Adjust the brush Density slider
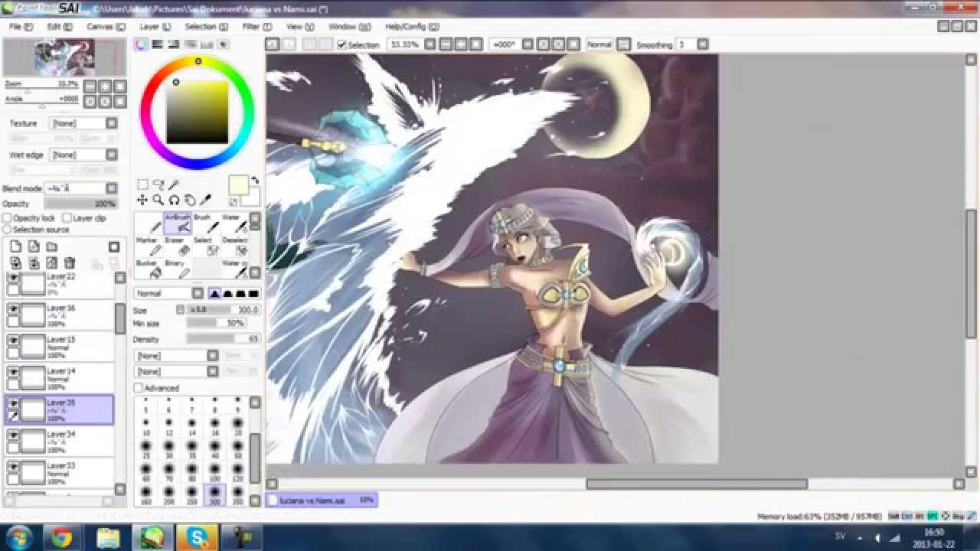The width and height of the screenshot is (980, 551). click(x=224, y=339)
